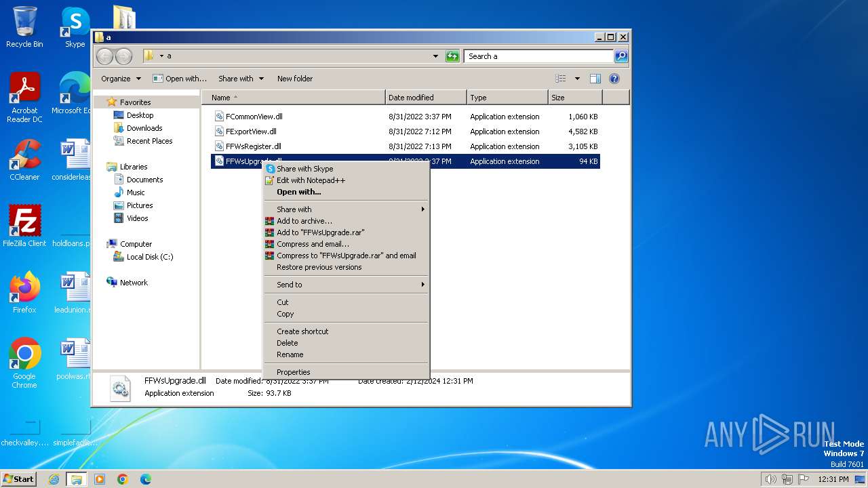Click the Search a input field

(539, 56)
